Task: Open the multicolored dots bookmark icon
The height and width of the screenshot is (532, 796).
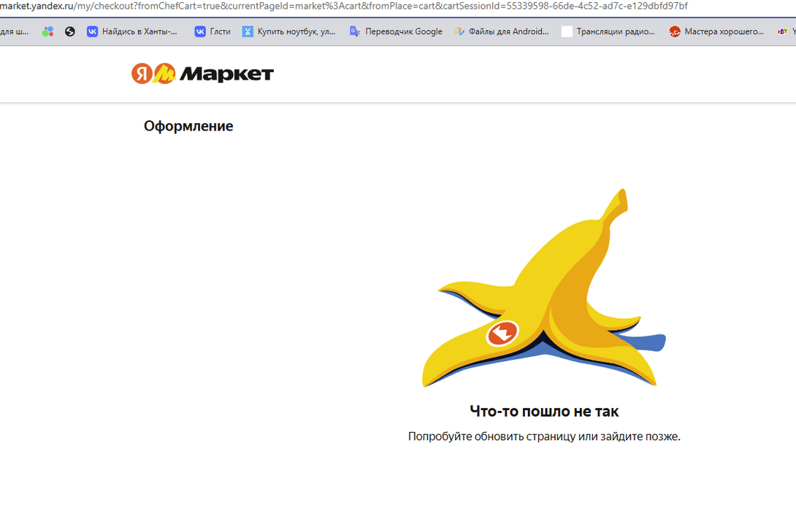Action: point(47,31)
